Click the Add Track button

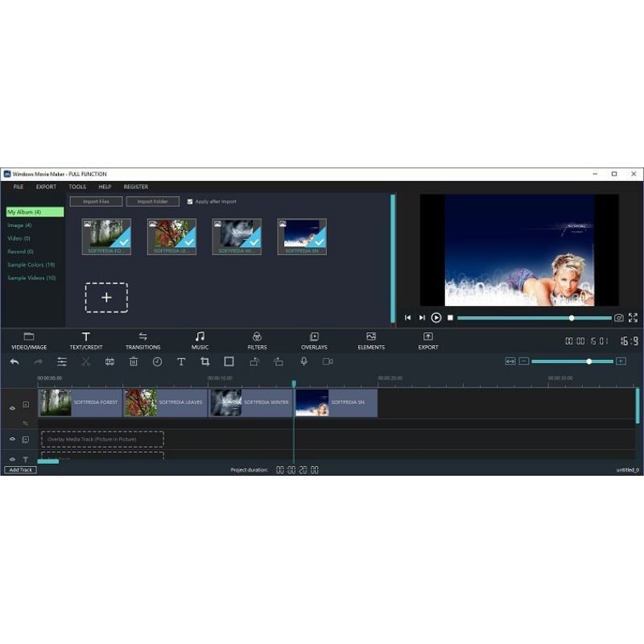tap(20, 470)
